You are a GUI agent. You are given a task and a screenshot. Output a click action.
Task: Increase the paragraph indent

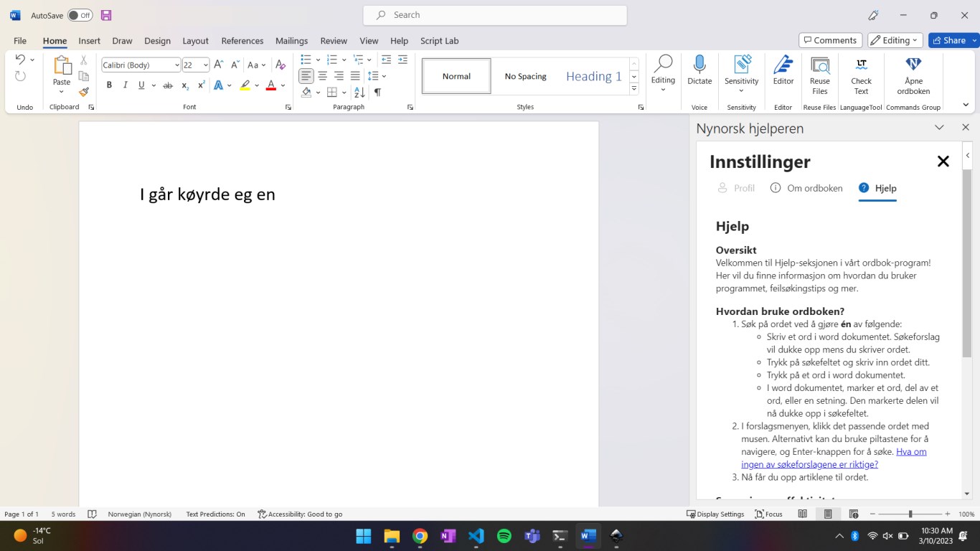coord(402,60)
